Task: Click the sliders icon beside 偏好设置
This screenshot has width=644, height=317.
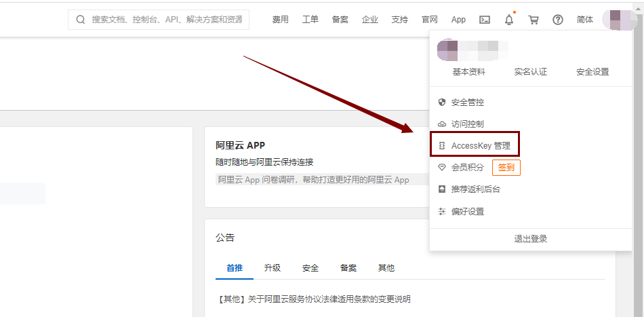Action: point(442,211)
